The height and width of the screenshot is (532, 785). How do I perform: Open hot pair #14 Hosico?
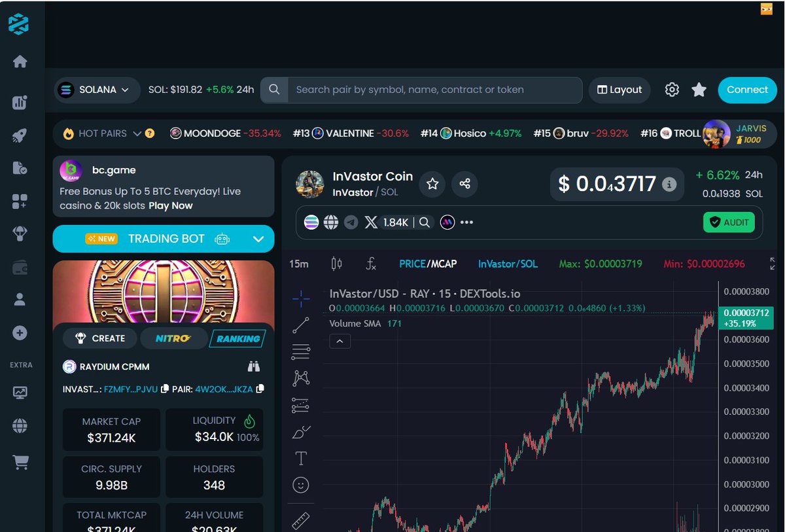tap(471, 133)
